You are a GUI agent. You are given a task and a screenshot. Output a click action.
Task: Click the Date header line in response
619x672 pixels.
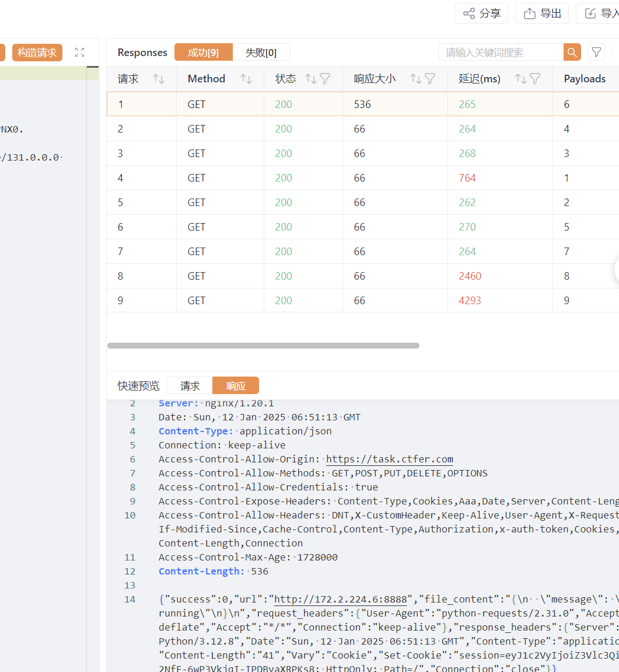click(x=260, y=417)
